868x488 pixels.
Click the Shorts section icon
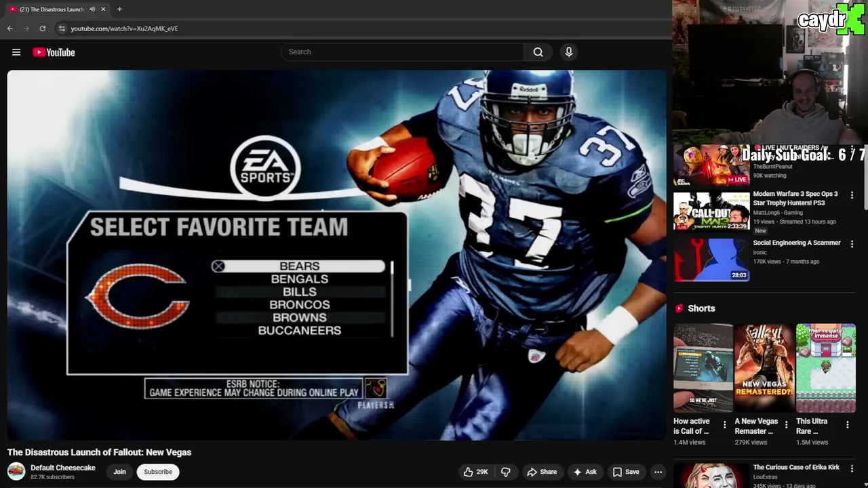[x=679, y=308]
